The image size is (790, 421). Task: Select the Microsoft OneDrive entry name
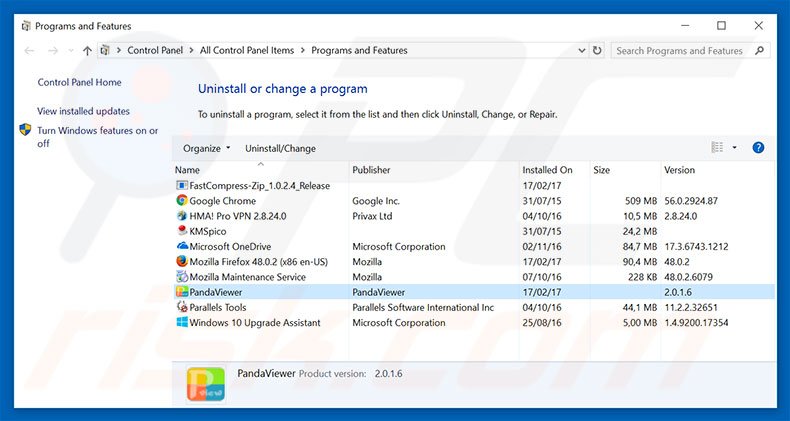(x=230, y=246)
